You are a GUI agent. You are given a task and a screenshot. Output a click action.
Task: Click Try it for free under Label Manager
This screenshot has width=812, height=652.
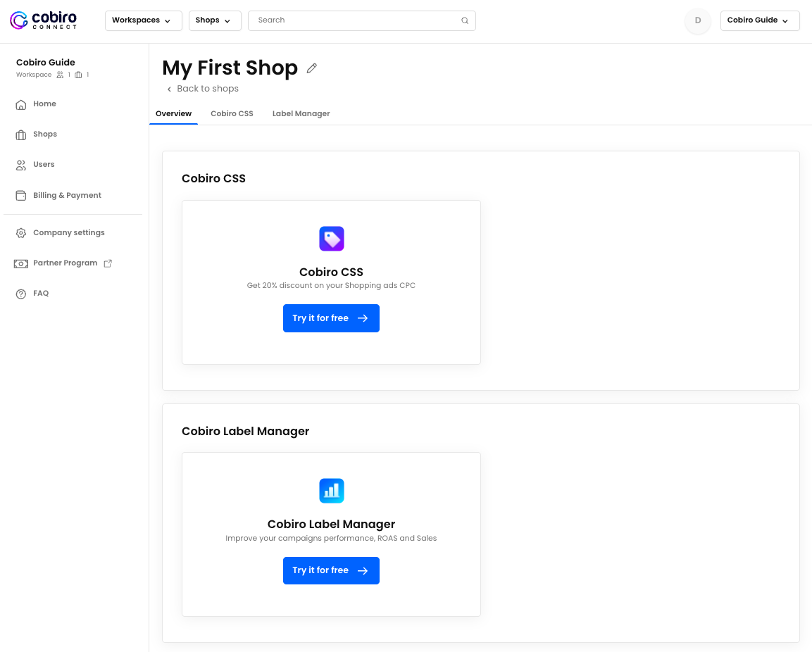[331, 570]
